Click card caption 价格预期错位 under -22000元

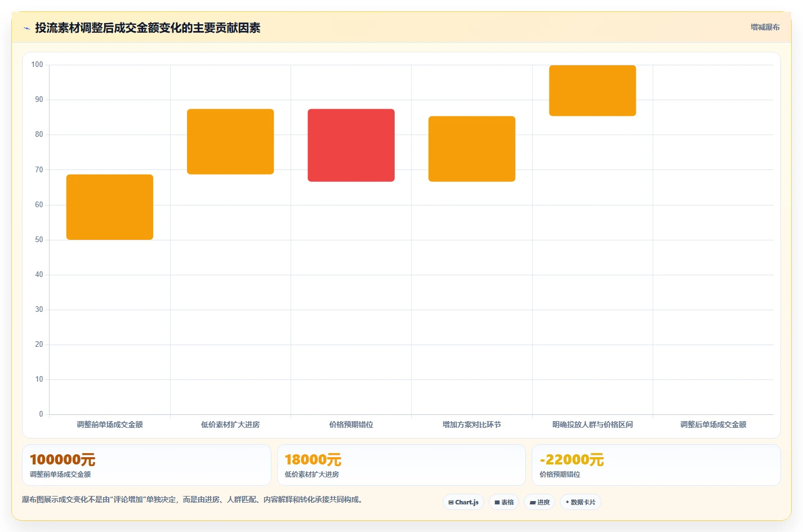(x=560, y=475)
